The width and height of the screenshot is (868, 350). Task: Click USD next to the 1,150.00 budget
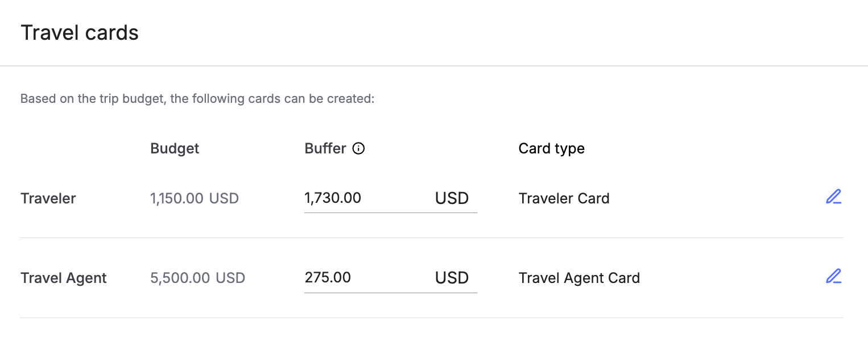(x=224, y=198)
